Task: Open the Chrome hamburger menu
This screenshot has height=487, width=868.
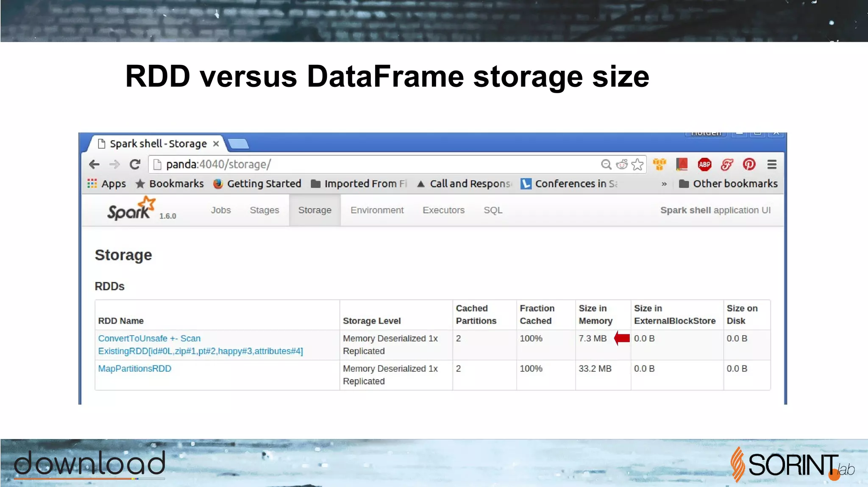Action: (772, 164)
